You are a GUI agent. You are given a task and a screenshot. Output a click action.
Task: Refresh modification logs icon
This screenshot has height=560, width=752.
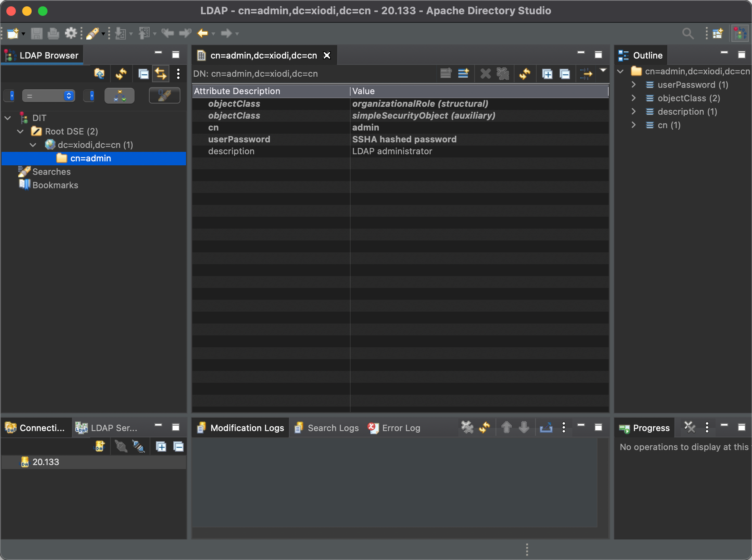485,427
